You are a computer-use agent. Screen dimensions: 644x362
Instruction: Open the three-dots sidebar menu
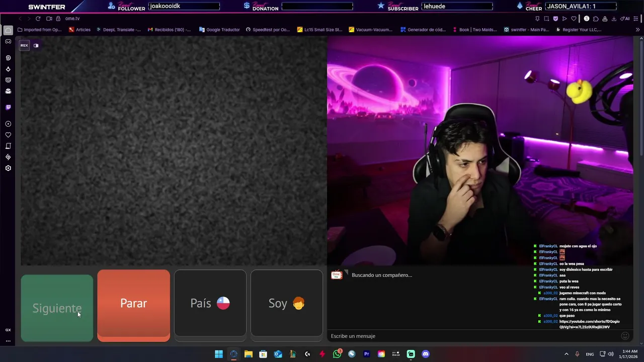pyautogui.click(x=8, y=341)
